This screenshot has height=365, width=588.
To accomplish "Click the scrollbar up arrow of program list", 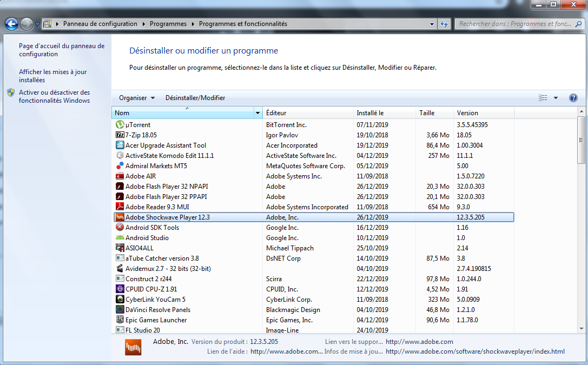I will pyautogui.click(x=582, y=111).
